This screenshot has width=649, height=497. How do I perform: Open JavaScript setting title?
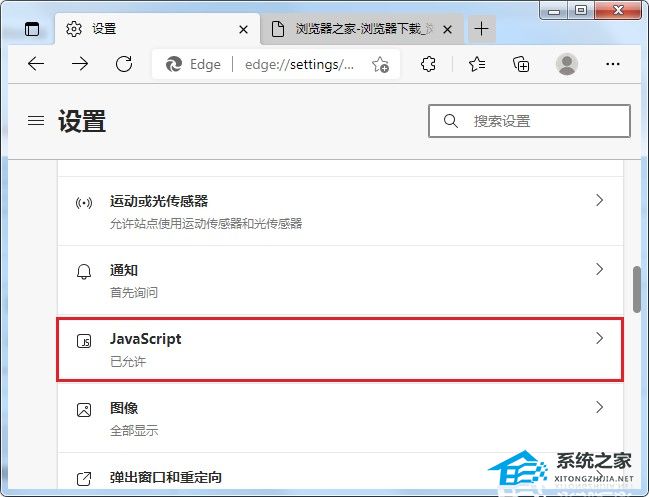(146, 339)
